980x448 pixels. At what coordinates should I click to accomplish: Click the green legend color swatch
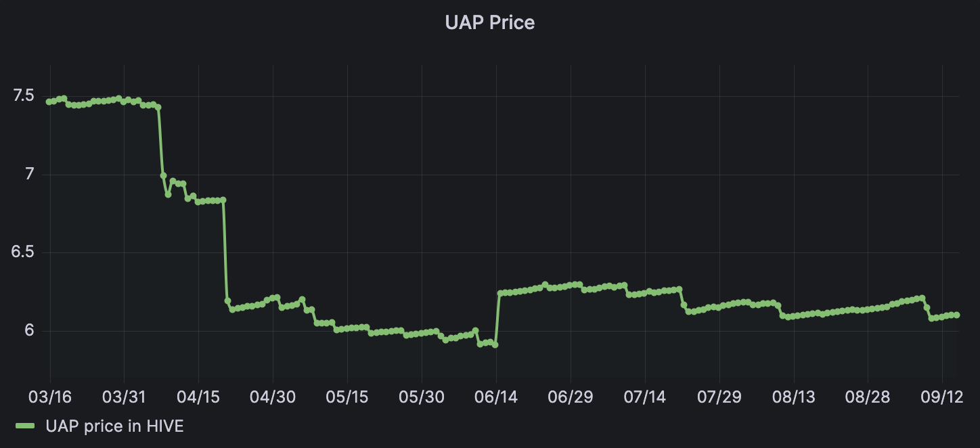click(x=26, y=426)
